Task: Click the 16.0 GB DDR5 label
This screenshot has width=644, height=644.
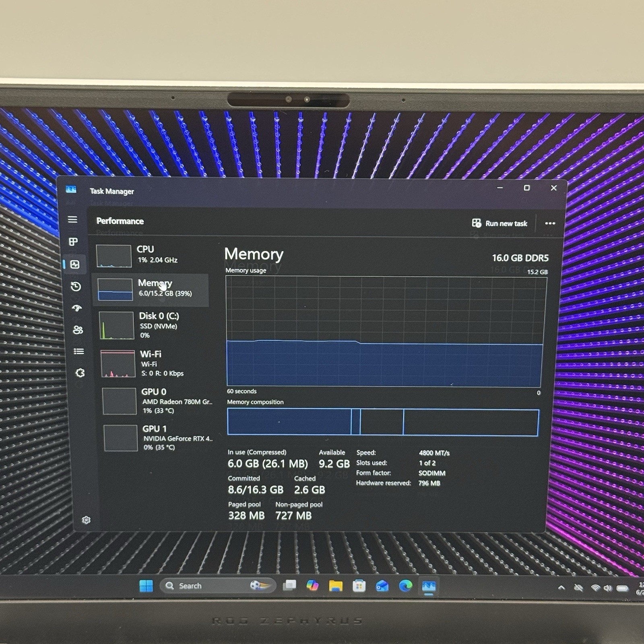Action: (520, 258)
